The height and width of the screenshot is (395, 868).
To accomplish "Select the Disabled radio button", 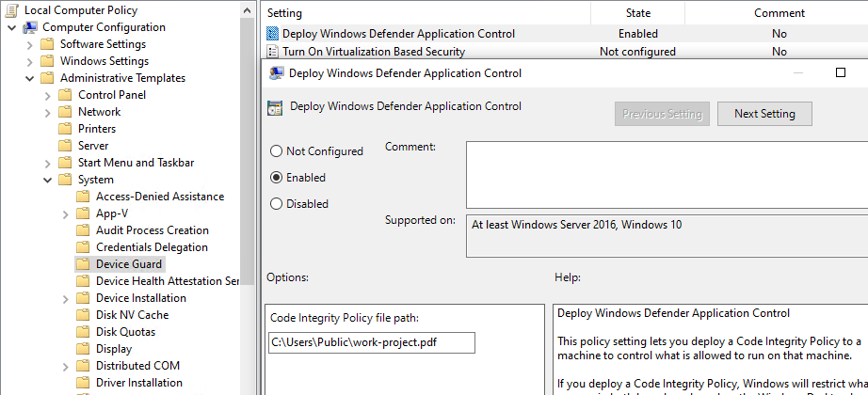I will pos(276,203).
